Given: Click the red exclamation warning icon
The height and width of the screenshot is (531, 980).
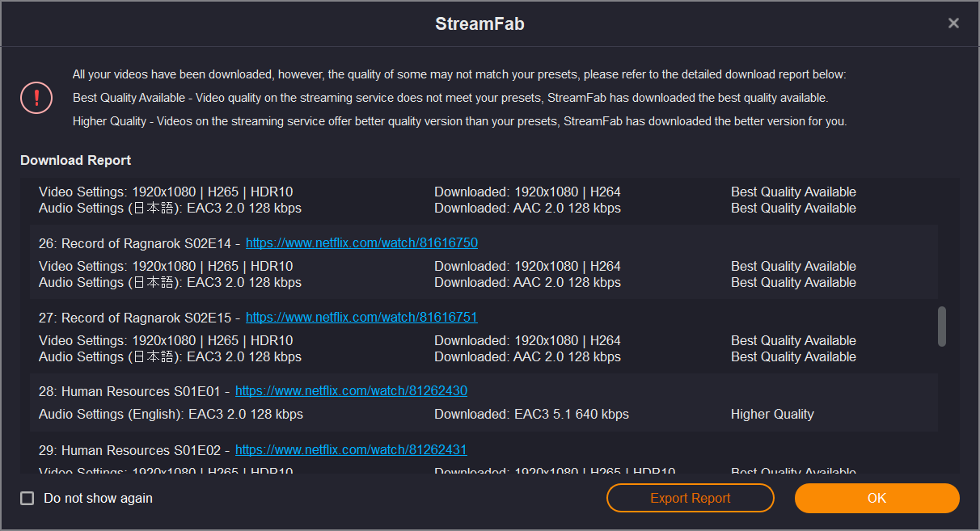Looking at the screenshot, I should pyautogui.click(x=36, y=98).
